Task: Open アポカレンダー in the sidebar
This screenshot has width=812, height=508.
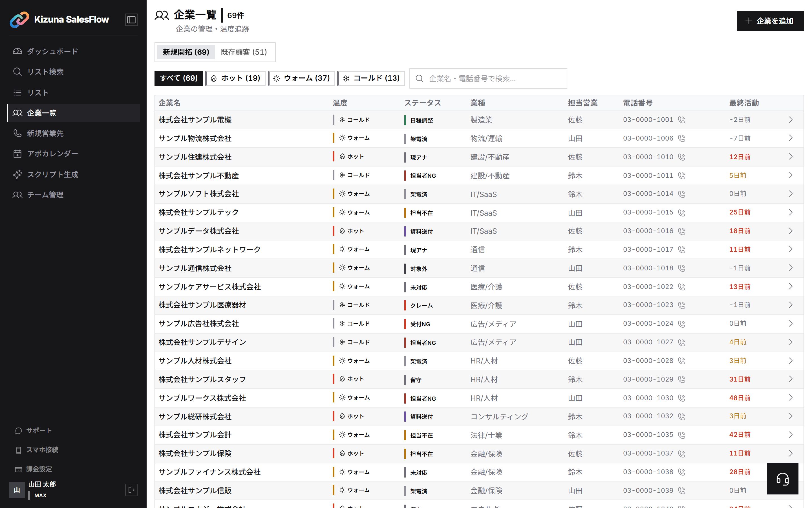Action: tap(73, 154)
